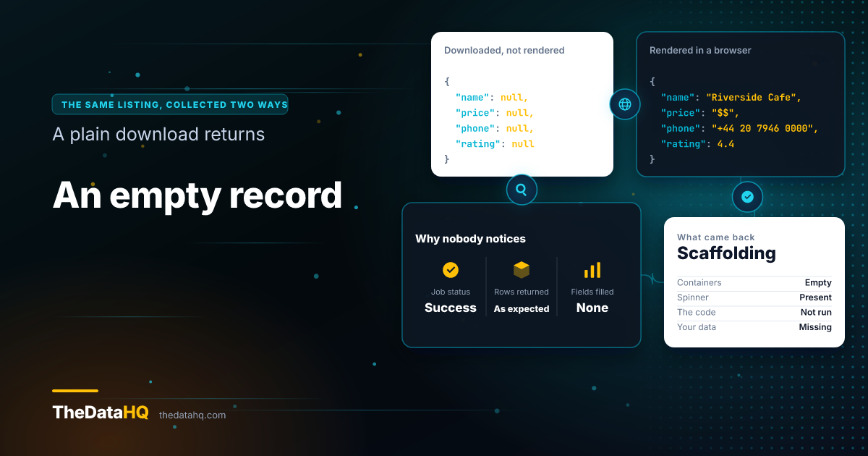
Task: Click the 'Rendered in a browser' card title
Action: click(x=700, y=51)
